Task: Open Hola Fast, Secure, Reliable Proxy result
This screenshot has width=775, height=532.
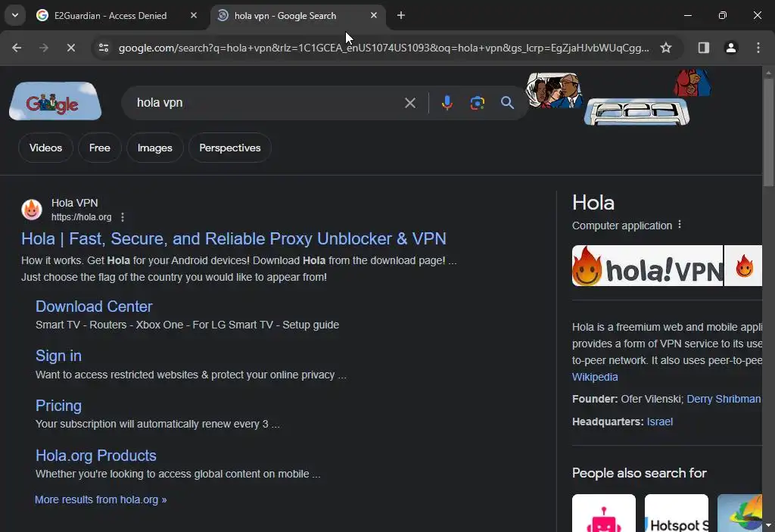Action: [233, 239]
